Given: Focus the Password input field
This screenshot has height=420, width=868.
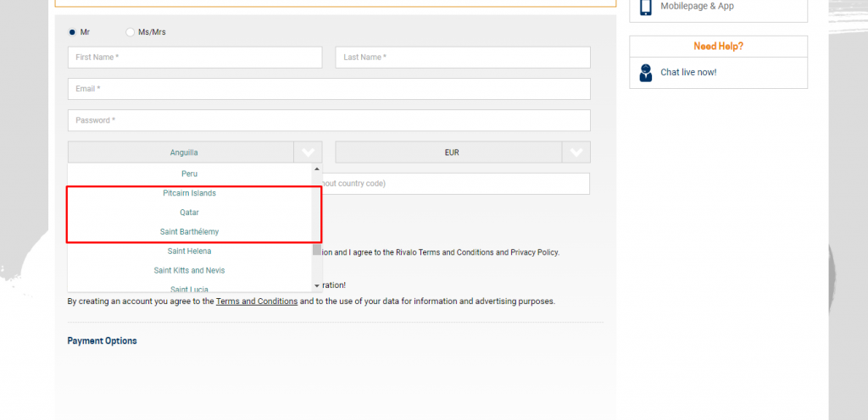Looking at the screenshot, I should 329,120.
